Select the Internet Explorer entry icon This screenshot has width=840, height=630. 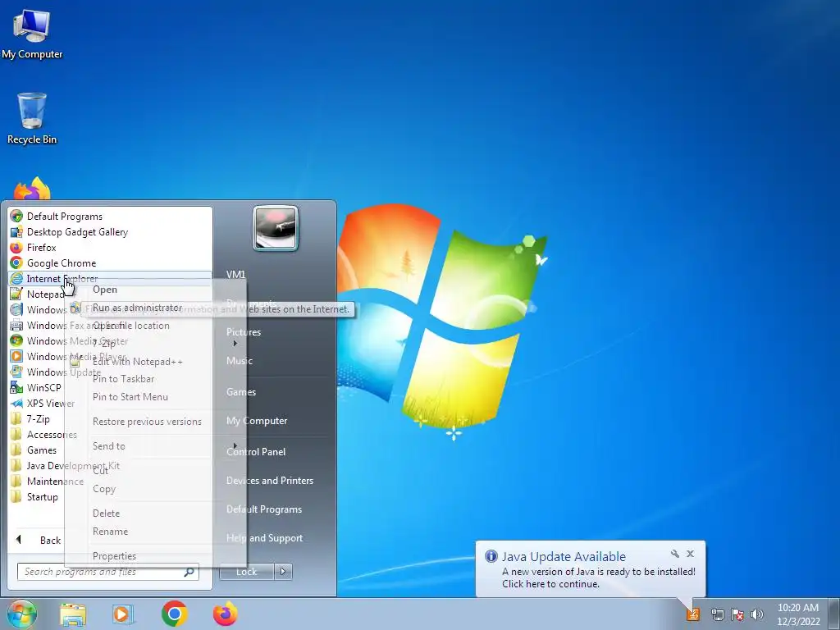pos(16,279)
